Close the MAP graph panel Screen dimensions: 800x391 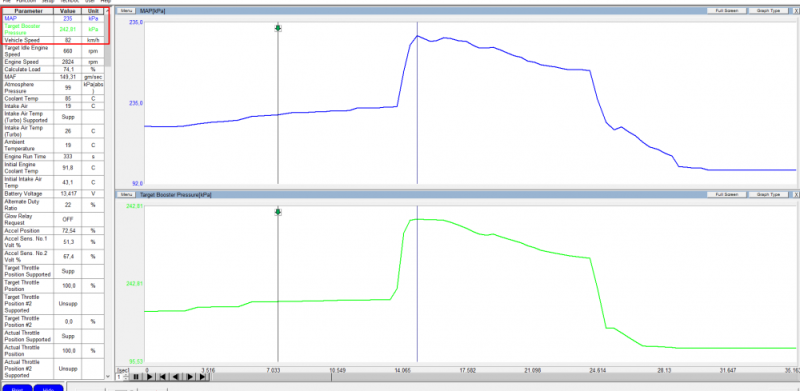[796, 10]
